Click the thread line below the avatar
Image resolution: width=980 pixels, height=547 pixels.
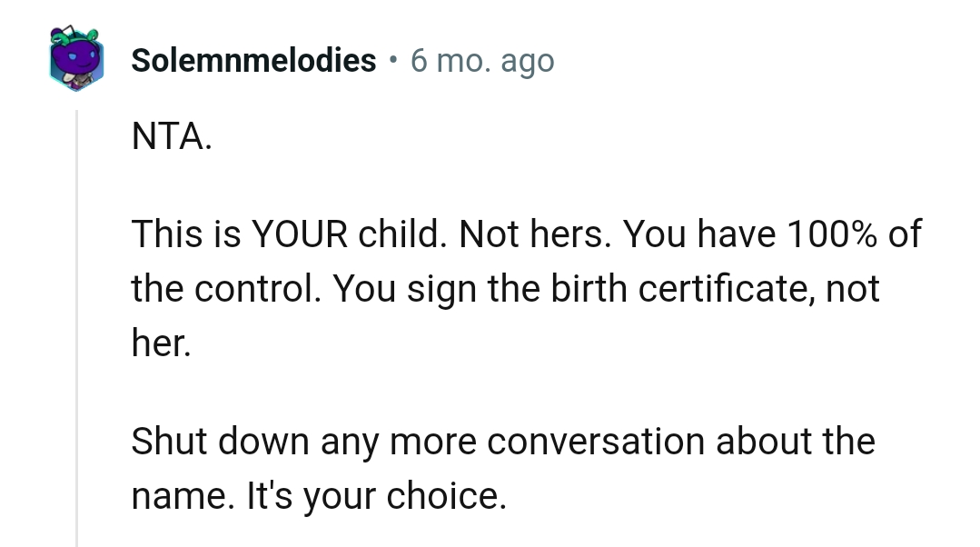75,273
